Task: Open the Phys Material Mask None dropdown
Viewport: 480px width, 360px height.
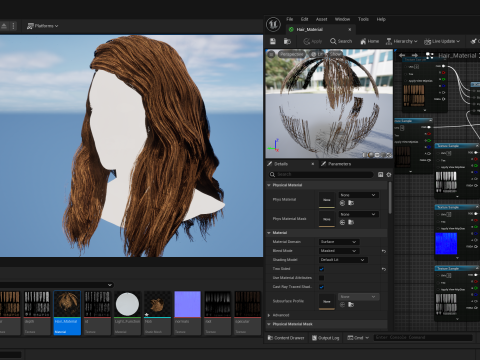Action: 358,214
